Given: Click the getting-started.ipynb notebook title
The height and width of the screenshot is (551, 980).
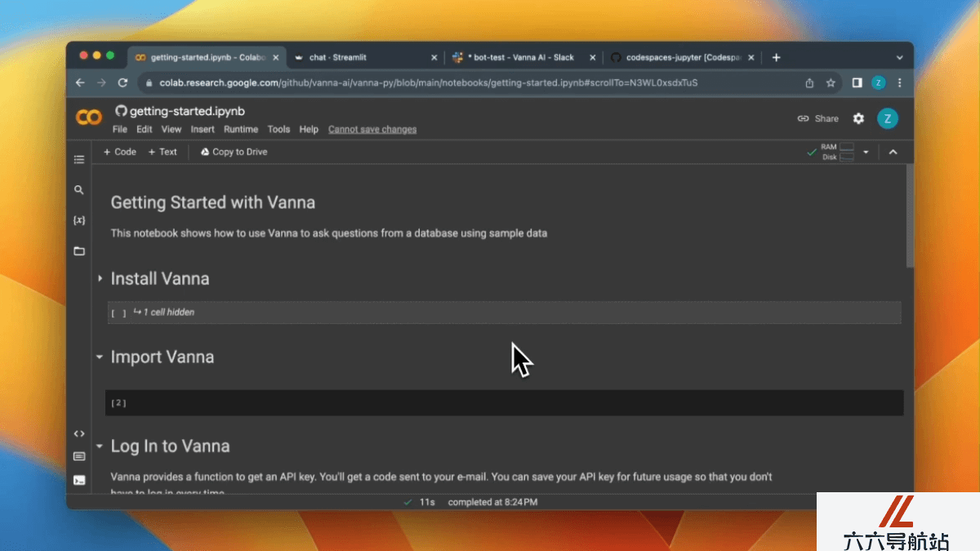Looking at the screenshot, I should click(x=187, y=111).
